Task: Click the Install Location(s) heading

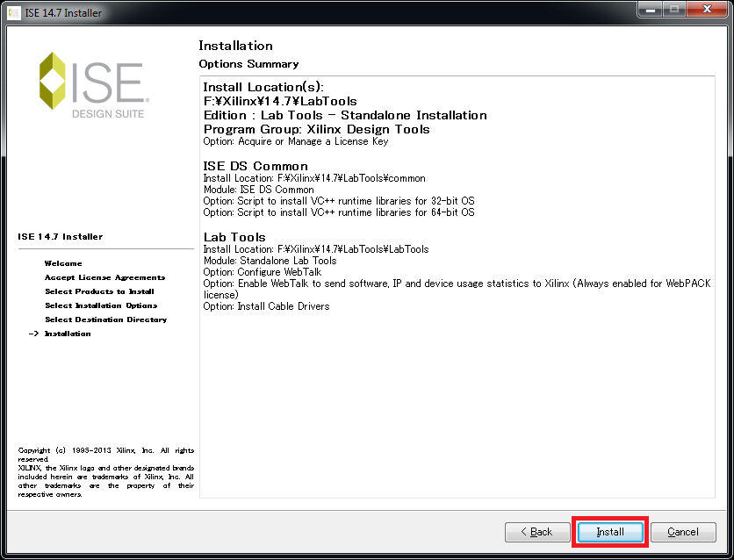Action: point(263,87)
